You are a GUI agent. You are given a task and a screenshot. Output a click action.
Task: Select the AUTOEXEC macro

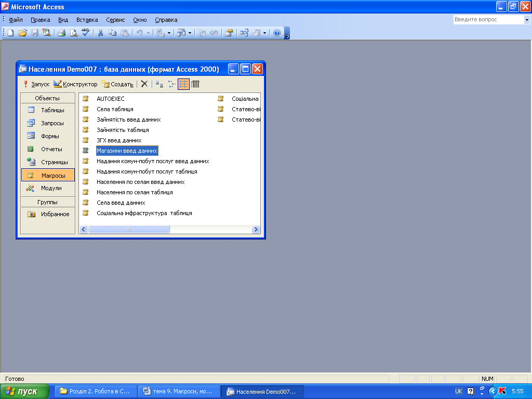point(111,99)
